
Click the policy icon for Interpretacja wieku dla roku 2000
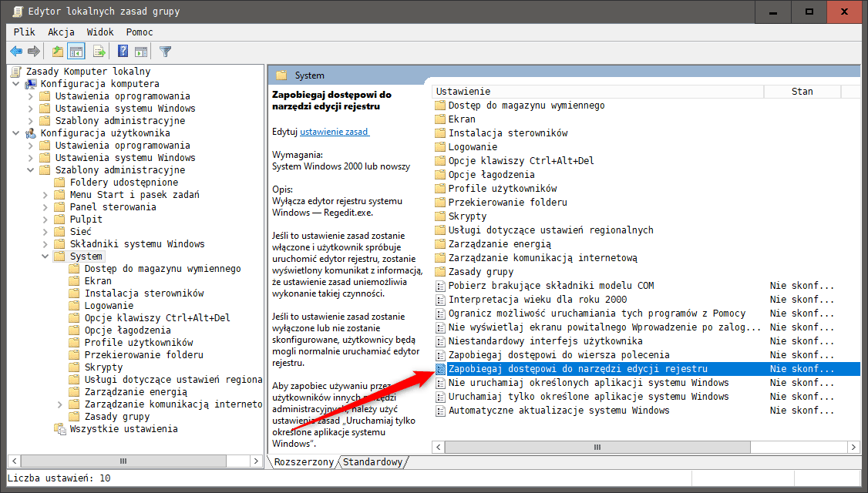(x=440, y=300)
